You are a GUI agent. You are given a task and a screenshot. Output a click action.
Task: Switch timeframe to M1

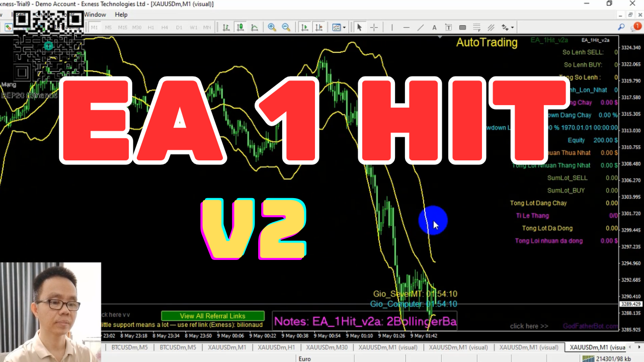[94, 27]
